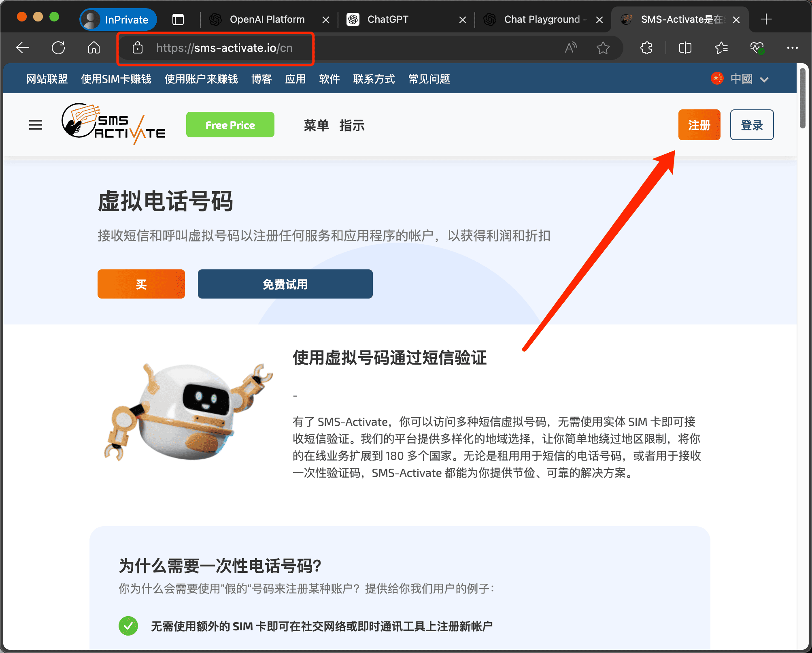The width and height of the screenshot is (812, 653).
Task: Open the tab actions menu icon
Action: point(178,19)
